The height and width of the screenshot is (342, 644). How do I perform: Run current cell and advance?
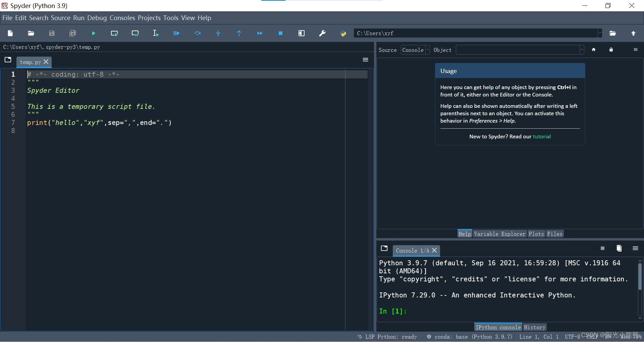click(135, 33)
